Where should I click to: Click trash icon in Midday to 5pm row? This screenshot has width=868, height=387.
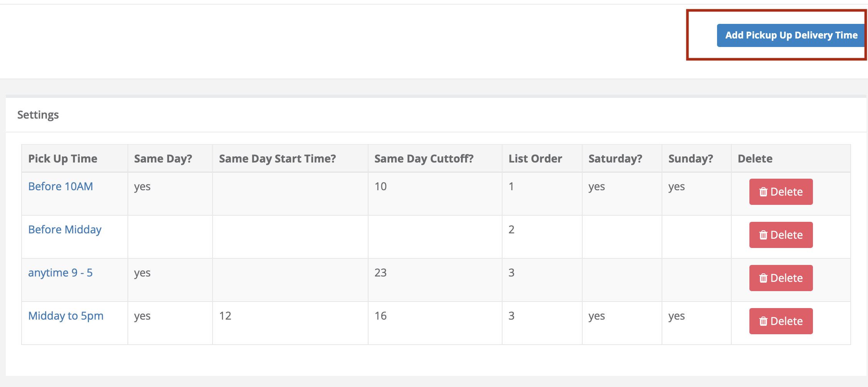coord(763,321)
